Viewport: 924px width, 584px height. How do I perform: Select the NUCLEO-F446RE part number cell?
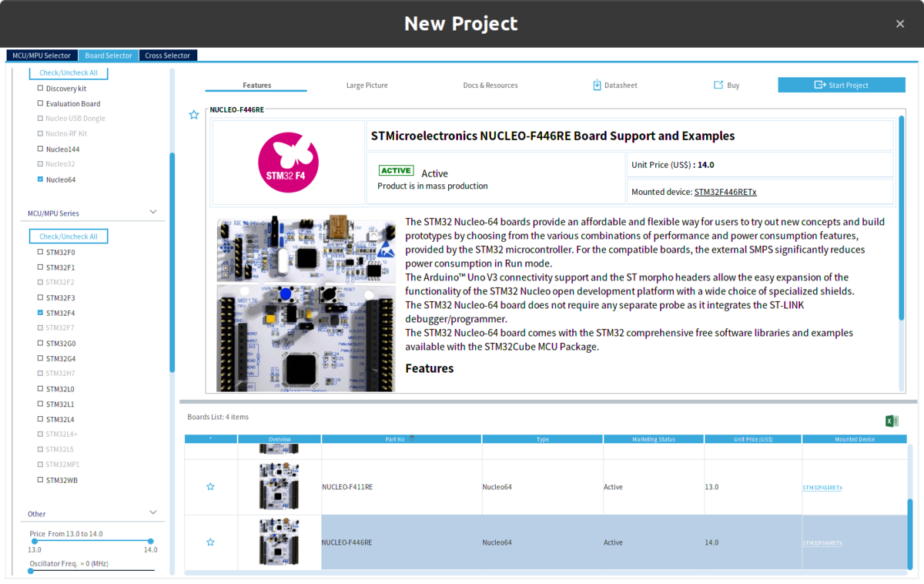click(401, 542)
